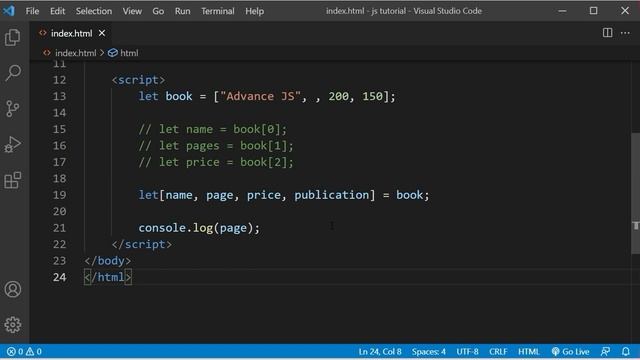
Task: Open the Manage gear settings icon
Action: 13,324
